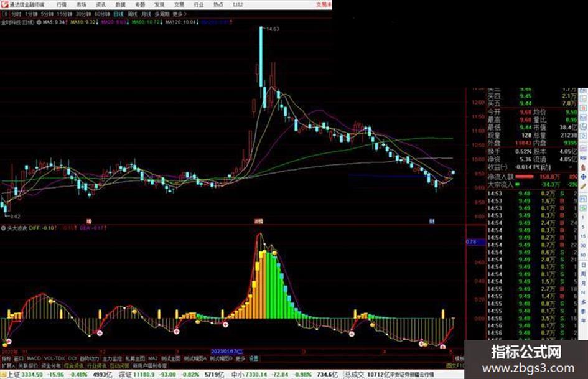Click the status bar icon left of 上证
Screen dimensions: 588x379
point(3,375)
